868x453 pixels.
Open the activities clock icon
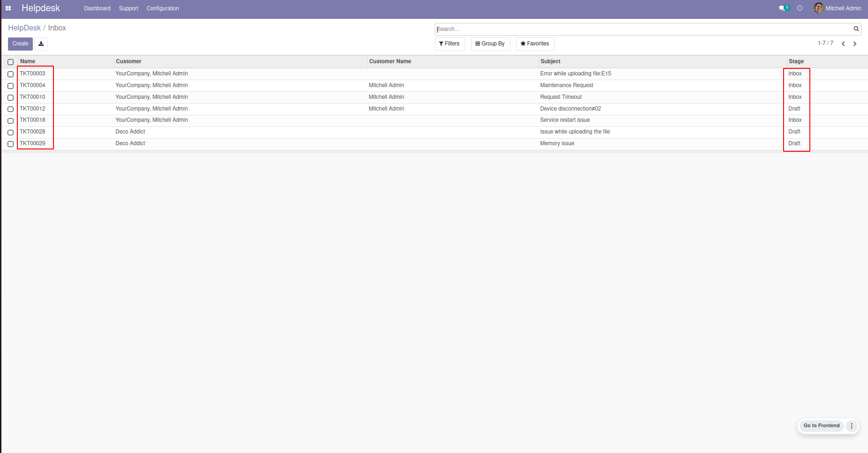point(800,8)
